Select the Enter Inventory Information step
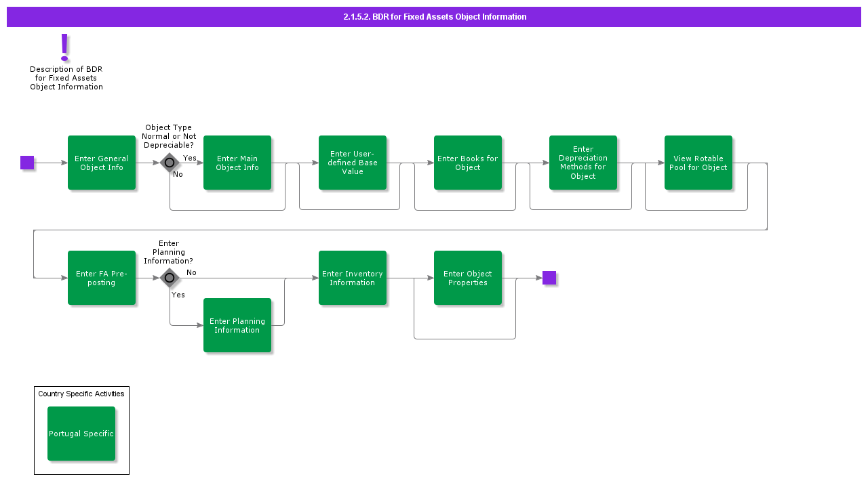The height and width of the screenshot is (481, 868). point(353,278)
